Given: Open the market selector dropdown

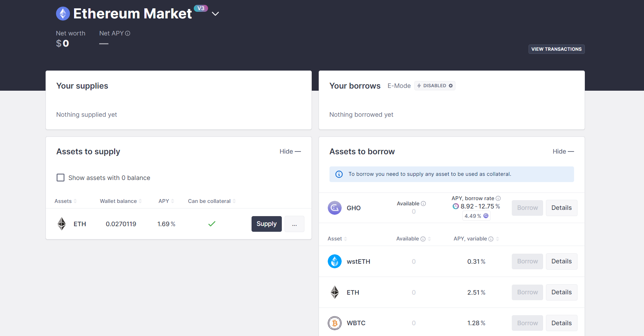Looking at the screenshot, I should (215, 14).
